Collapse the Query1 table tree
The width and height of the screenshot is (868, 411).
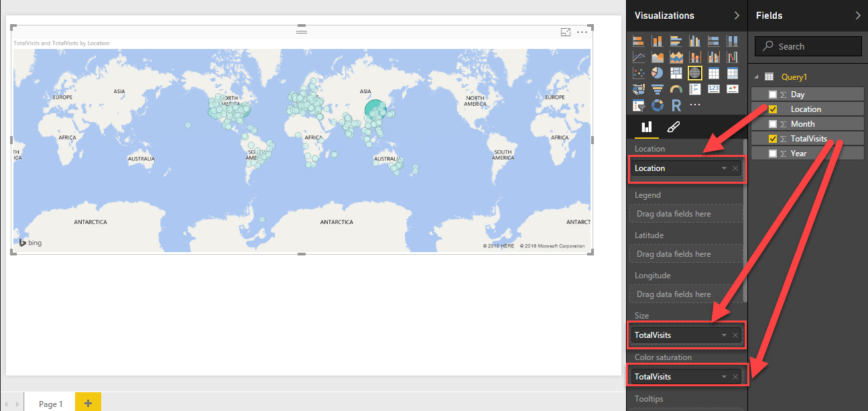point(757,77)
